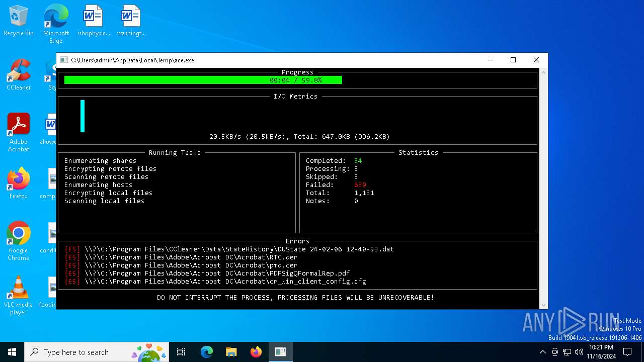Click the error line for pmd.cer
644x362 pixels.
(x=181, y=265)
